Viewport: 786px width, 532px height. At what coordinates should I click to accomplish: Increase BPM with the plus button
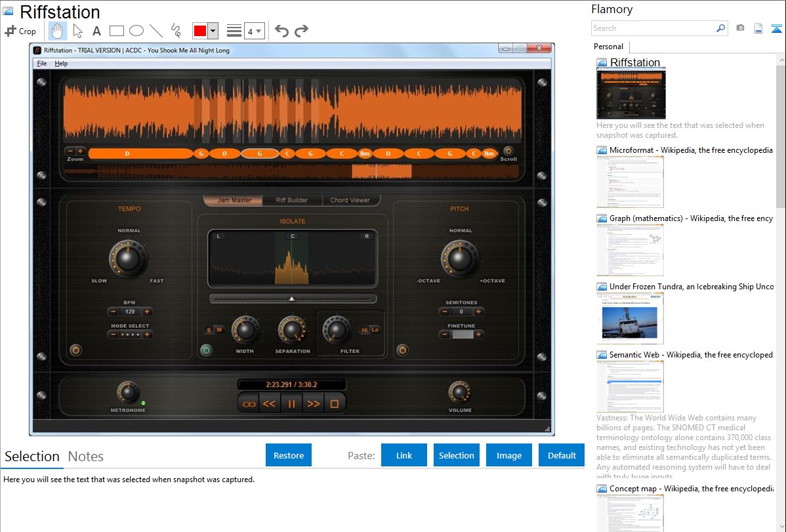[x=147, y=312]
